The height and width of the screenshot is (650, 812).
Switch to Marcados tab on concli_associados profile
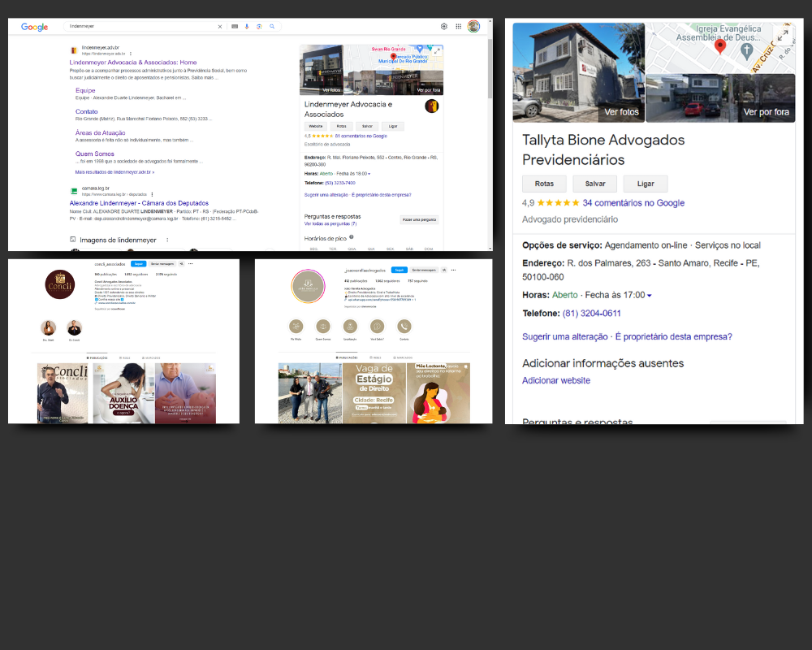(151, 357)
